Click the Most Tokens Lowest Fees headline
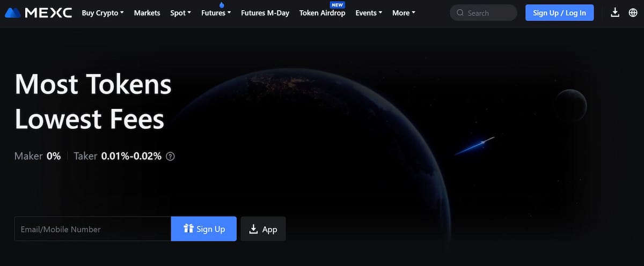 (x=93, y=102)
